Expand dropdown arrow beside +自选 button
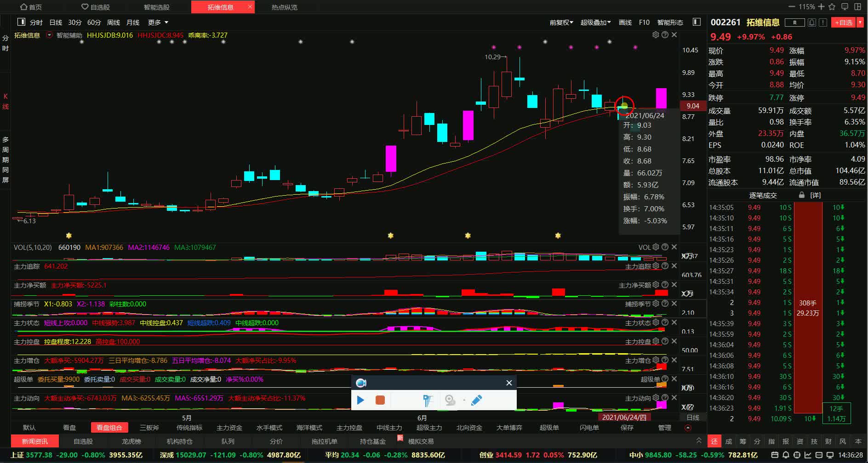 pos(860,22)
